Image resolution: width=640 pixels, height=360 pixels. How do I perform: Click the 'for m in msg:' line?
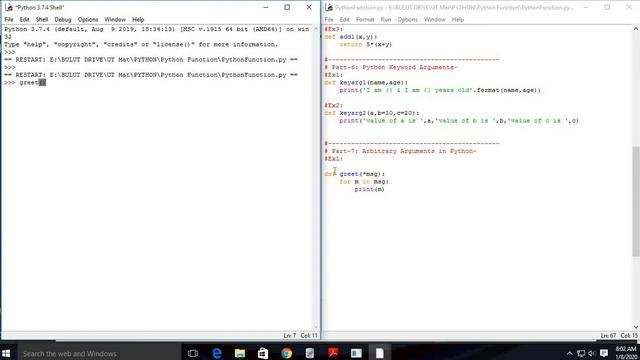tap(364, 182)
